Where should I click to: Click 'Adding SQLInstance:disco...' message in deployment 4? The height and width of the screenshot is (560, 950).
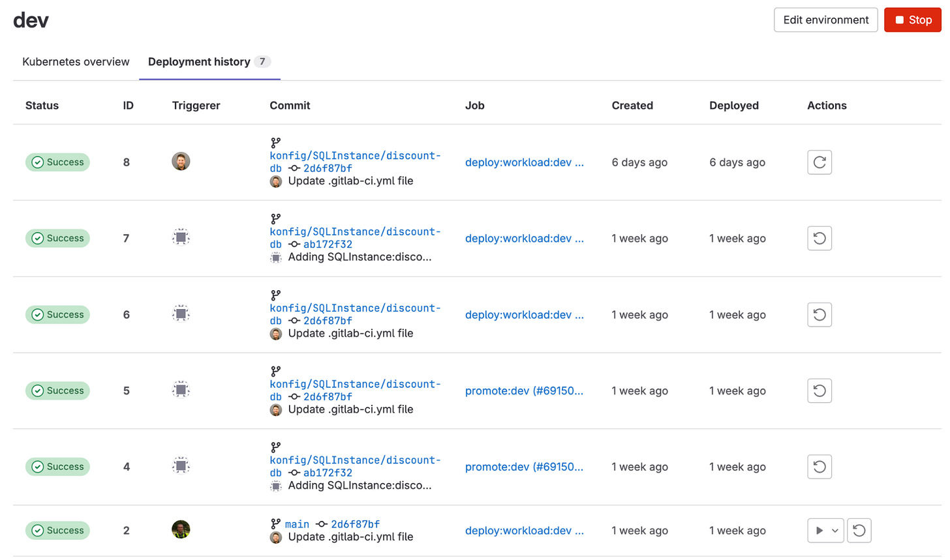pos(360,486)
